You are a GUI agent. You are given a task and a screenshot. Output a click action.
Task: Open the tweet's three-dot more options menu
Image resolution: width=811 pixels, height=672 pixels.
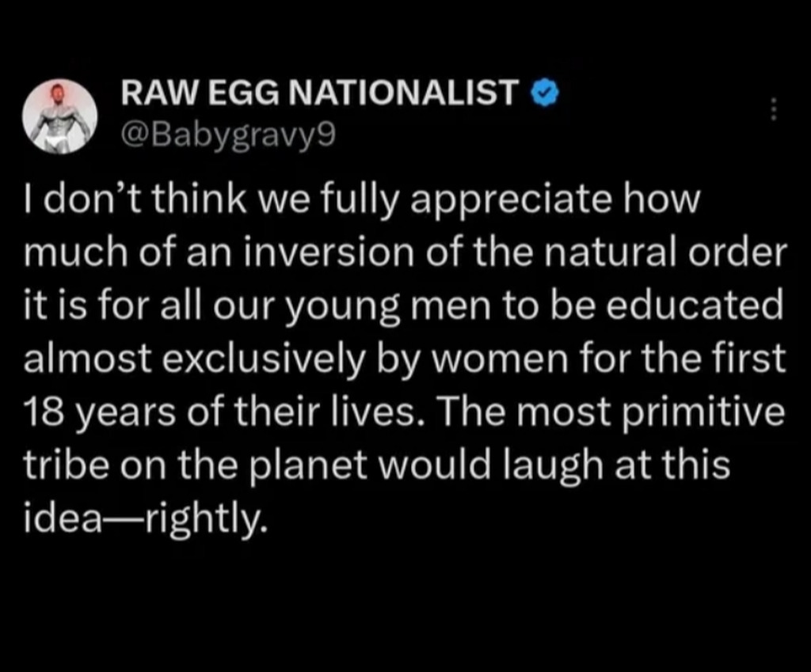pyautogui.click(x=775, y=109)
